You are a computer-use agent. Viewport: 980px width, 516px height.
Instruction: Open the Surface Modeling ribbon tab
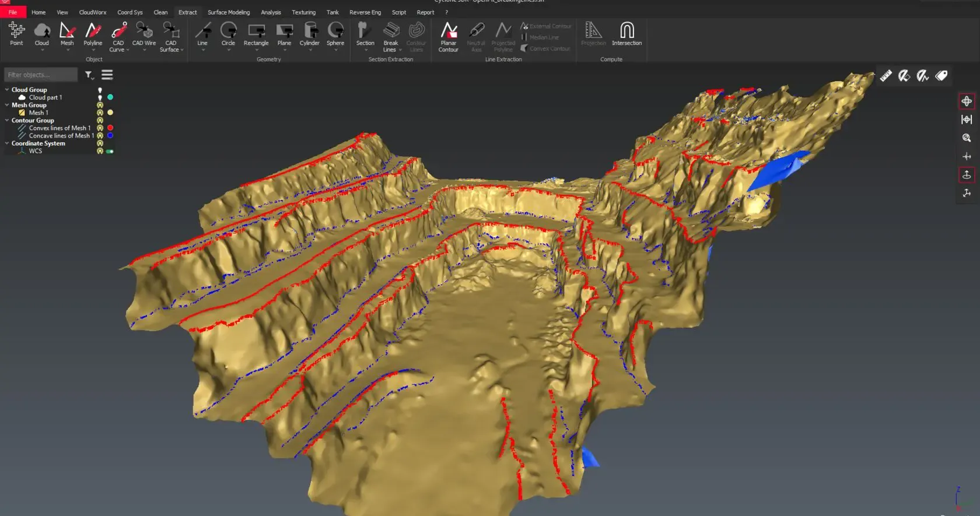228,12
